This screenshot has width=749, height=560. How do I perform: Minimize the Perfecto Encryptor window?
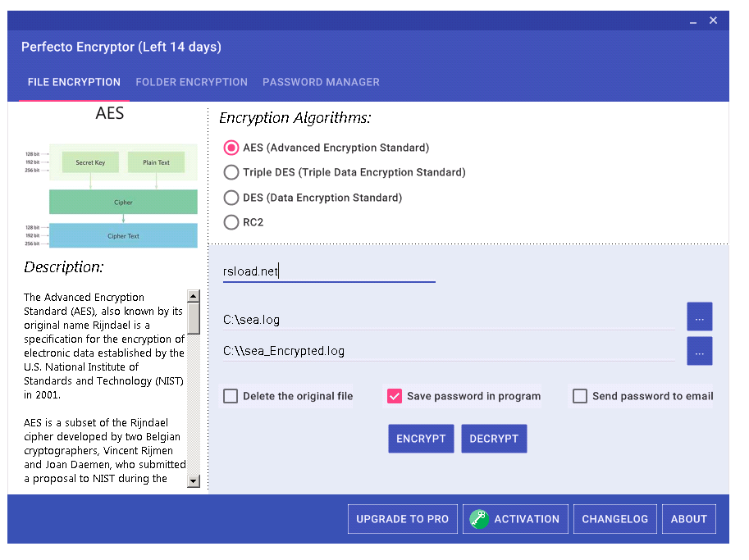click(x=692, y=20)
